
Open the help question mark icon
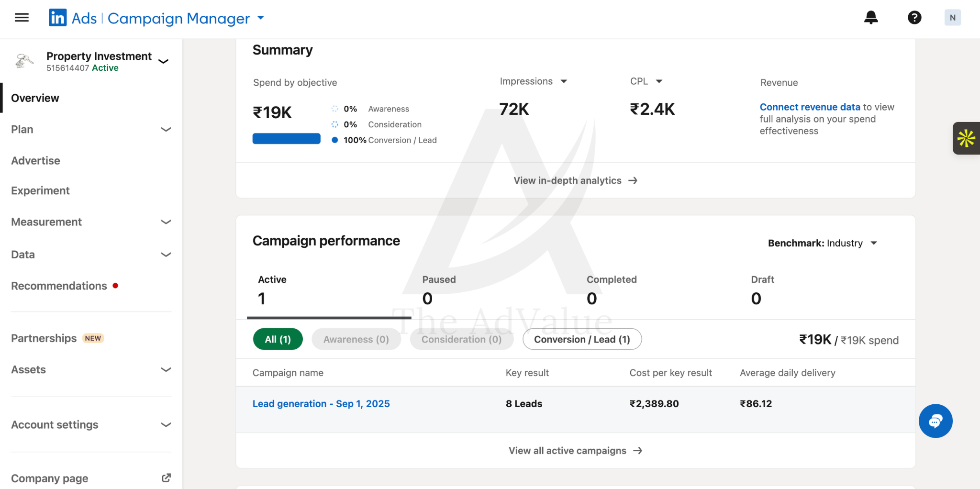[914, 18]
